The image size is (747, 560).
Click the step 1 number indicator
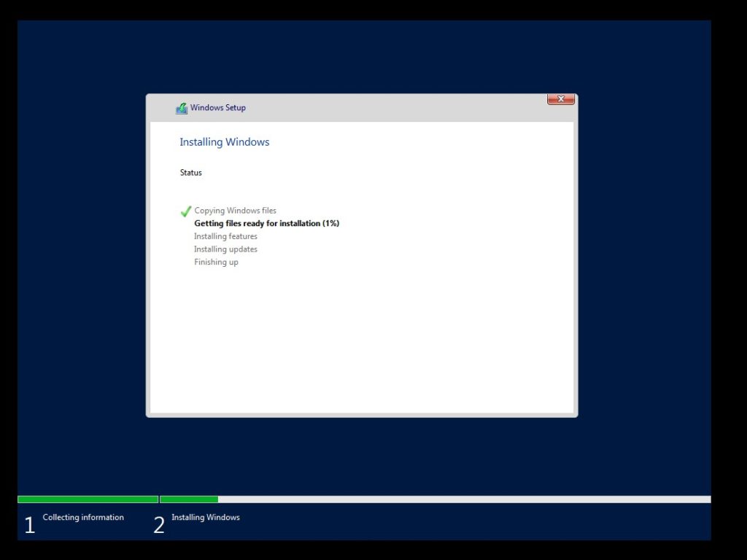(x=29, y=524)
